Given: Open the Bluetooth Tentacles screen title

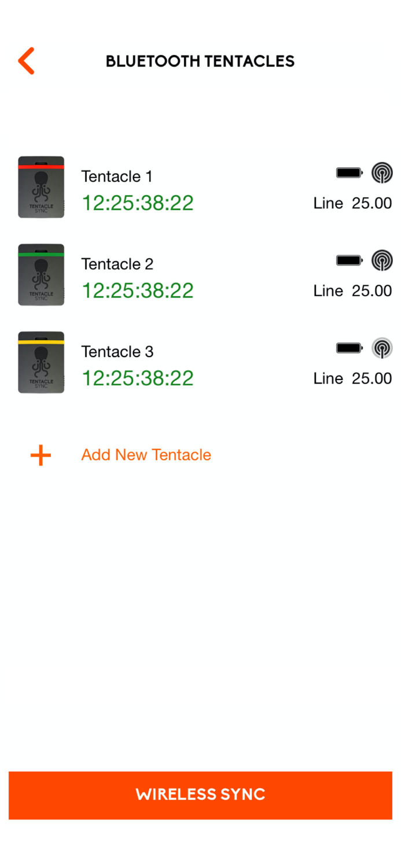Looking at the screenshot, I should pos(200,61).
